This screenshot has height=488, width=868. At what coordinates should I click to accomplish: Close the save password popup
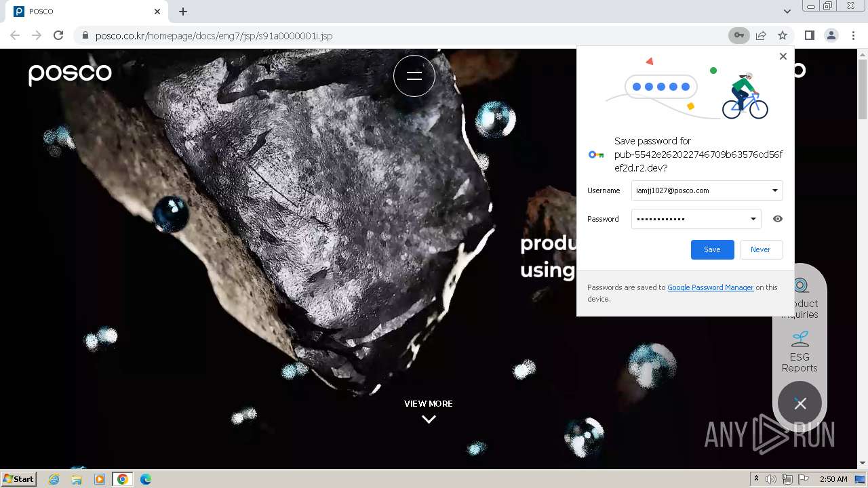pyautogui.click(x=783, y=56)
